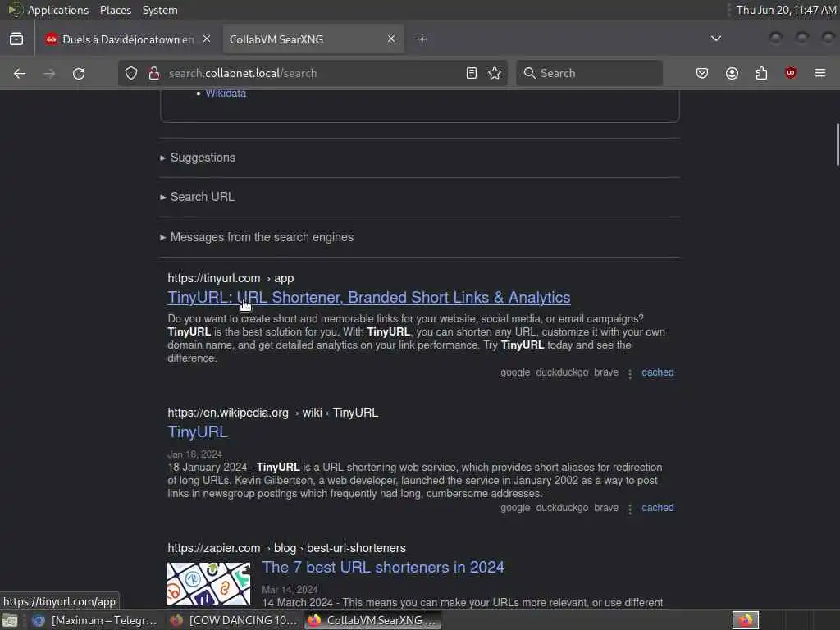Open the Wikidata link
This screenshot has width=840, height=630.
coord(226,94)
